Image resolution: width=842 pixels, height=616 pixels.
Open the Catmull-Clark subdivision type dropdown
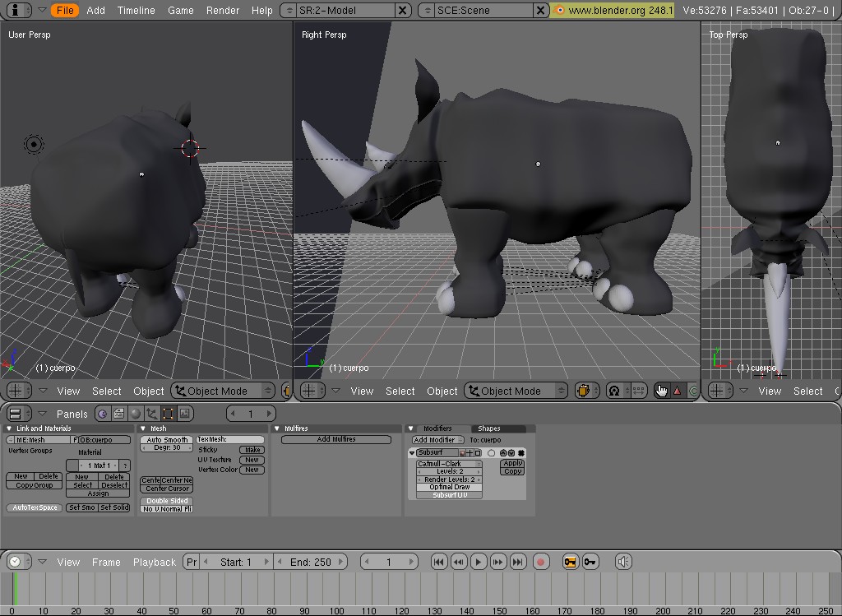point(450,464)
